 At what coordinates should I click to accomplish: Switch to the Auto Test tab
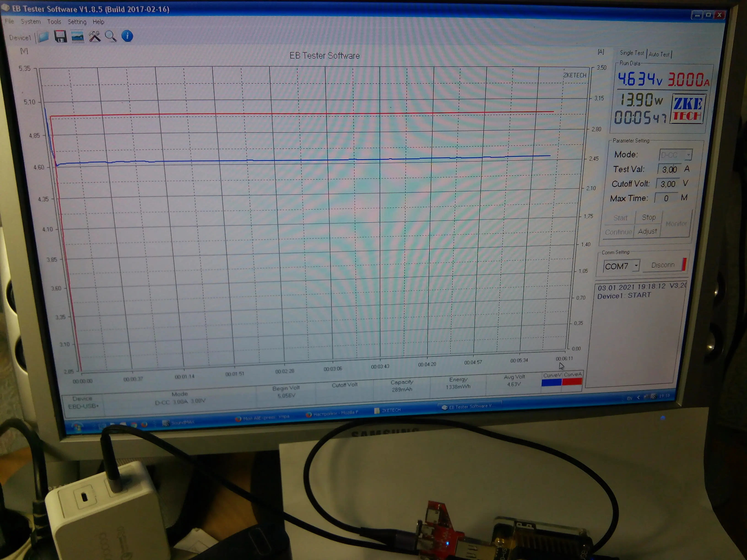coord(659,54)
